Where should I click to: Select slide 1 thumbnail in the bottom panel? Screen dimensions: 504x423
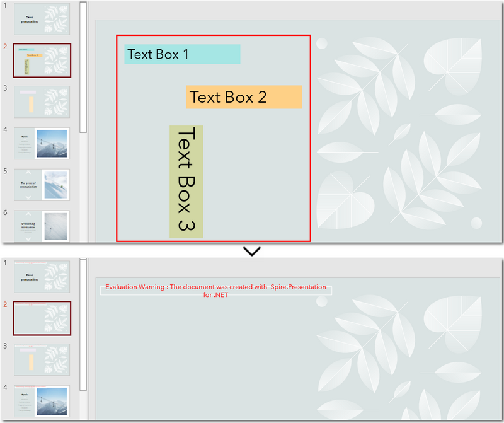41,276
